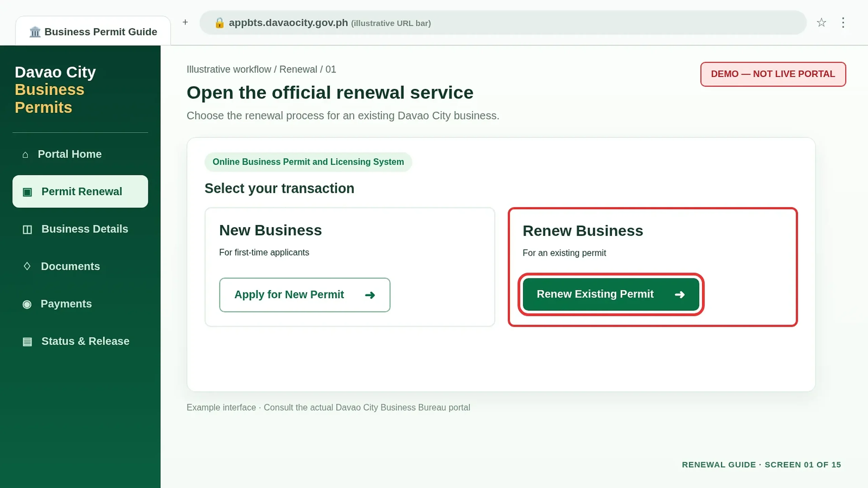Viewport: 868px width, 488px height.
Task: Click the Portal Home house icon
Action: [25, 155]
